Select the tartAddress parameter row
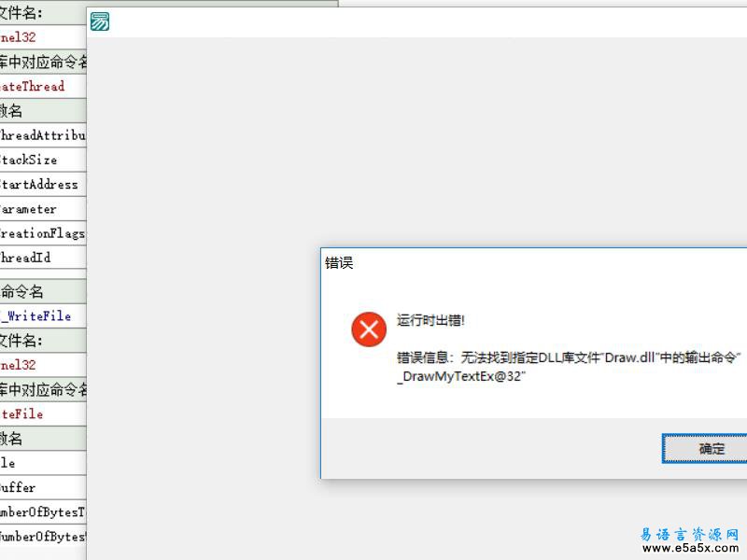 click(x=43, y=184)
